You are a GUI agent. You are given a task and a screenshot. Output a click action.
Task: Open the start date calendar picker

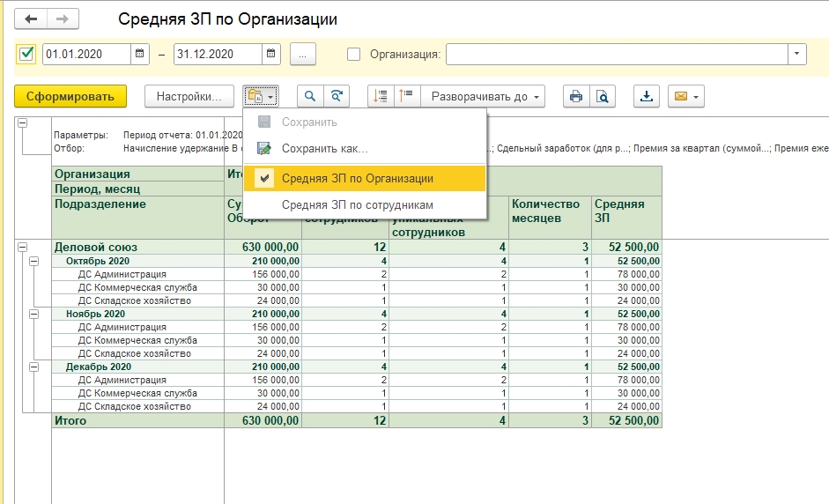click(x=140, y=54)
